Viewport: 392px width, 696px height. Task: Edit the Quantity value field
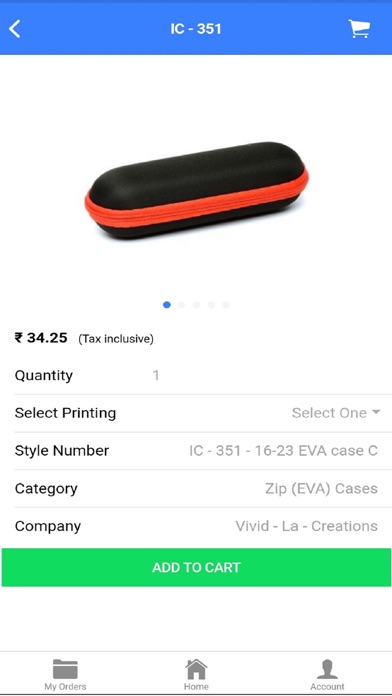tap(156, 376)
